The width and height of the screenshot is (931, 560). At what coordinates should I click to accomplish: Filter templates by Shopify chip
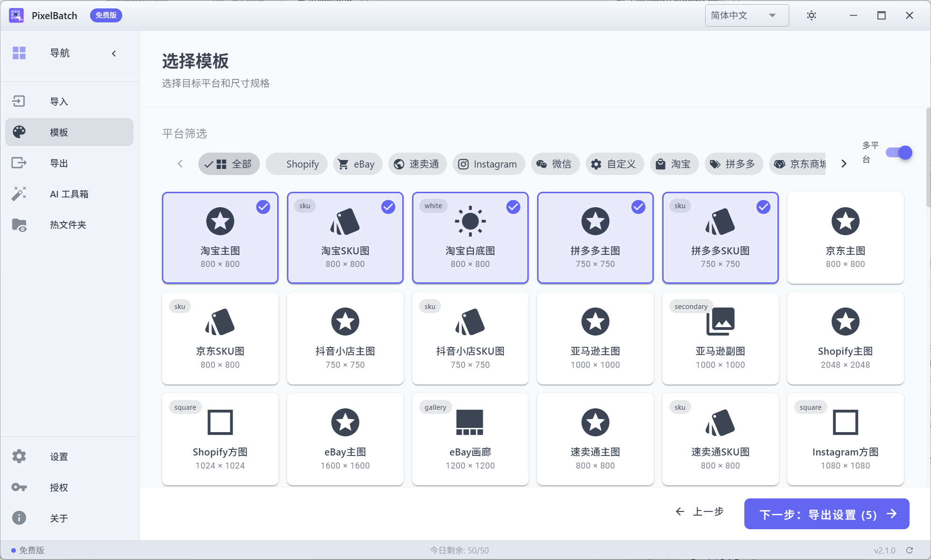click(x=296, y=164)
